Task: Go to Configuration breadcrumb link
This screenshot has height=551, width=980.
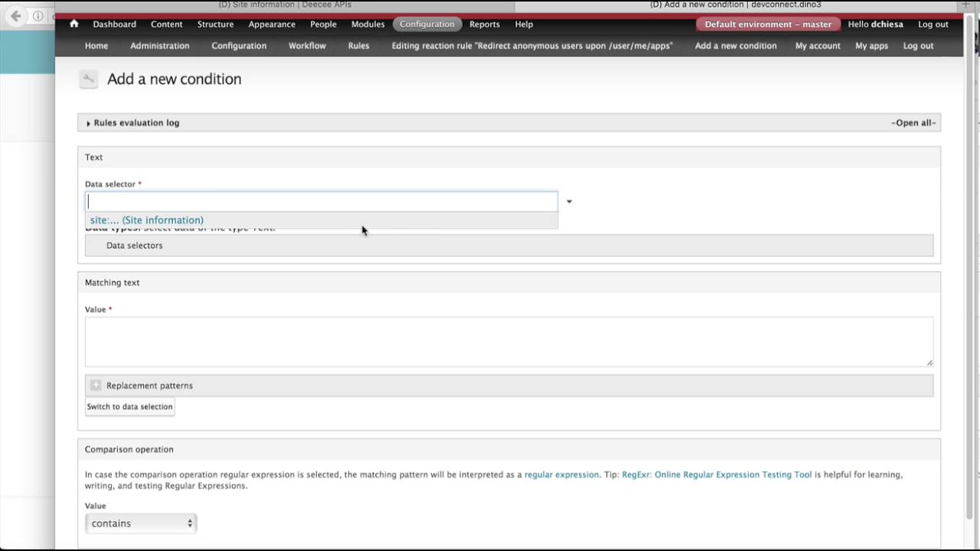Action: [239, 45]
